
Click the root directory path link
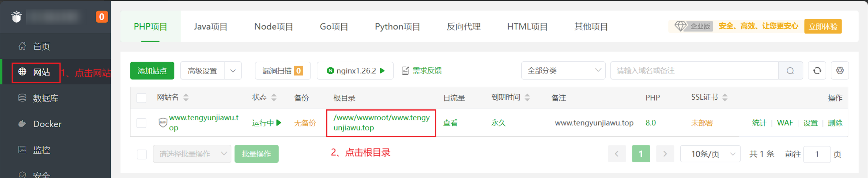pos(381,123)
